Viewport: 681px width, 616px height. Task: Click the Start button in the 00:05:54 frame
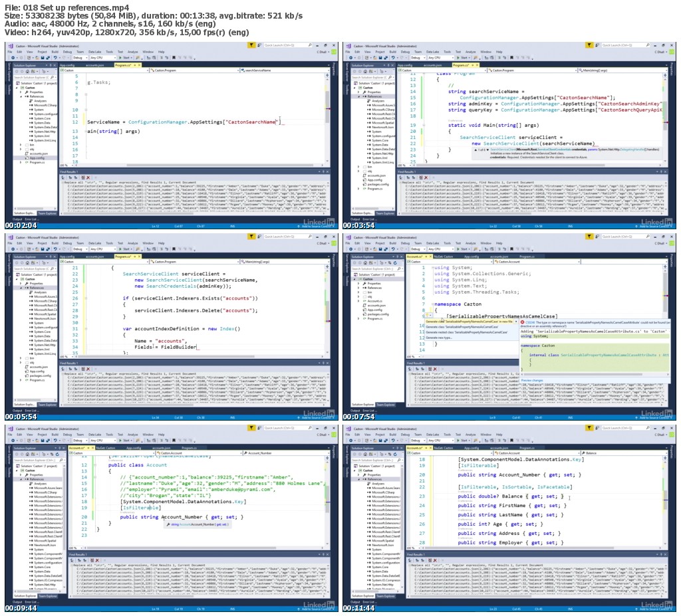click(124, 249)
